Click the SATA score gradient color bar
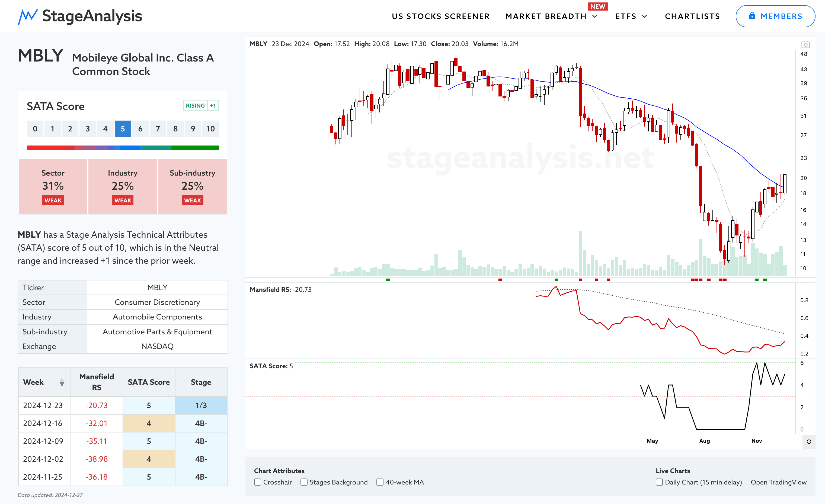This screenshot has width=825, height=504. pyautogui.click(x=123, y=147)
